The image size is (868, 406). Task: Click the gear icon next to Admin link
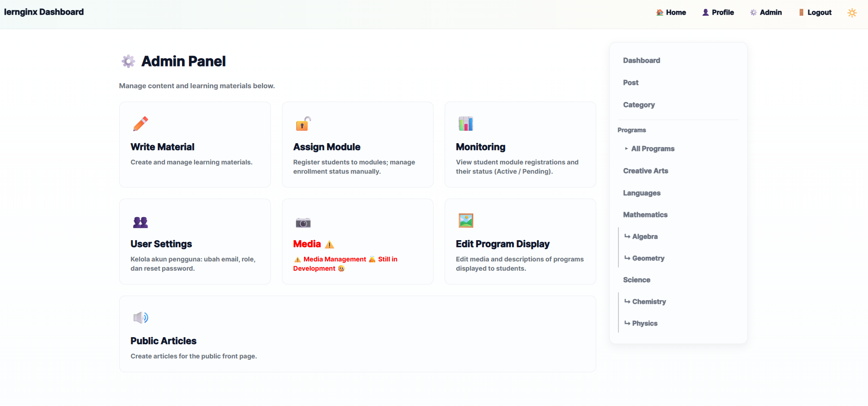coord(753,12)
